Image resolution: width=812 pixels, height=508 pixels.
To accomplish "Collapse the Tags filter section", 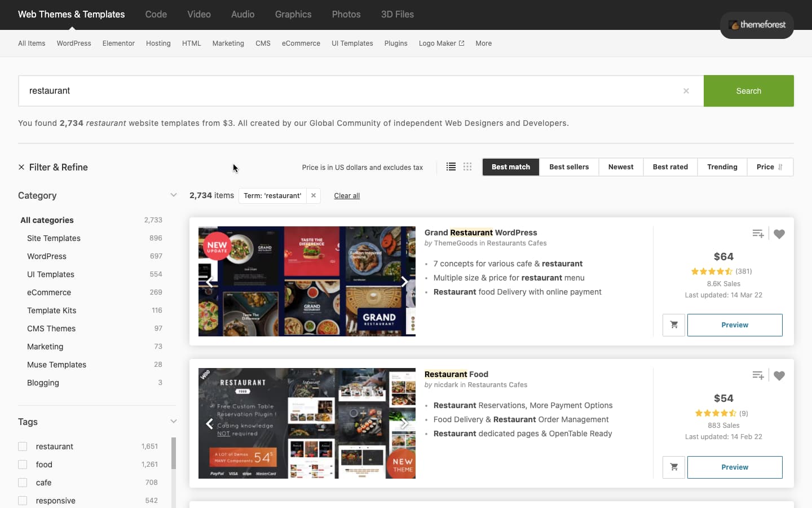I will (x=174, y=421).
